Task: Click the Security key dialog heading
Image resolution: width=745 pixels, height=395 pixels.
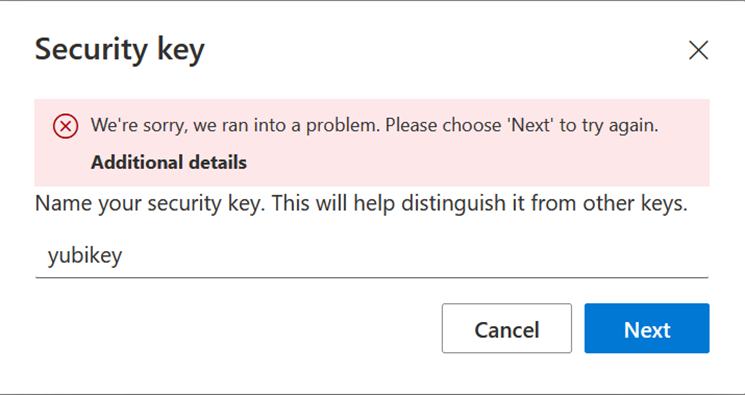Action: coord(120,49)
